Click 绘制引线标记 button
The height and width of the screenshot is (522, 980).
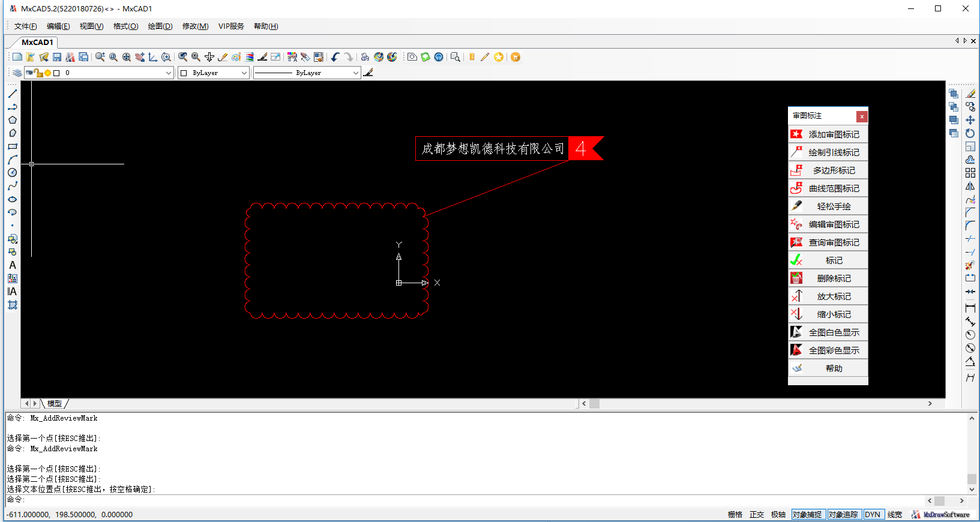pyautogui.click(x=828, y=152)
